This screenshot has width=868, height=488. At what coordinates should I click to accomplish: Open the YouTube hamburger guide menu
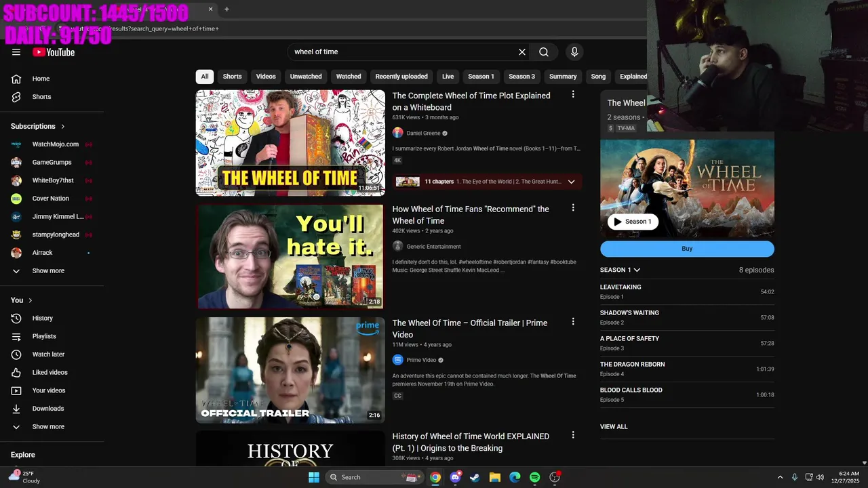pos(16,52)
